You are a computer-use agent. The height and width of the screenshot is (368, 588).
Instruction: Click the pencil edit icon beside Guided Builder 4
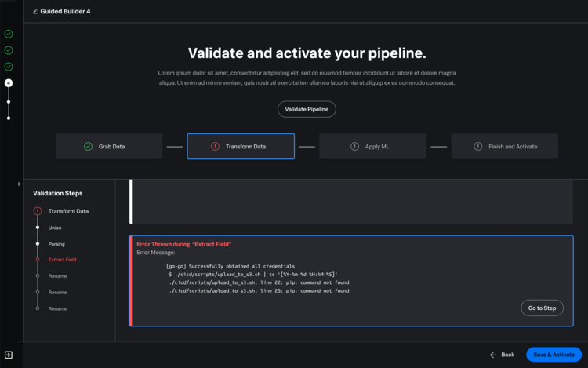point(35,12)
